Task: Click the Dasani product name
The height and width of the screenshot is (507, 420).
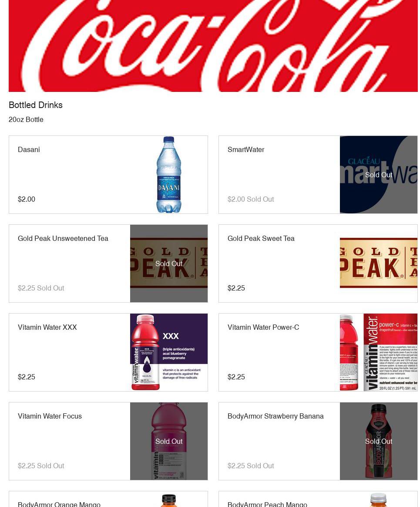Action: pyautogui.click(x=29, y=150)
